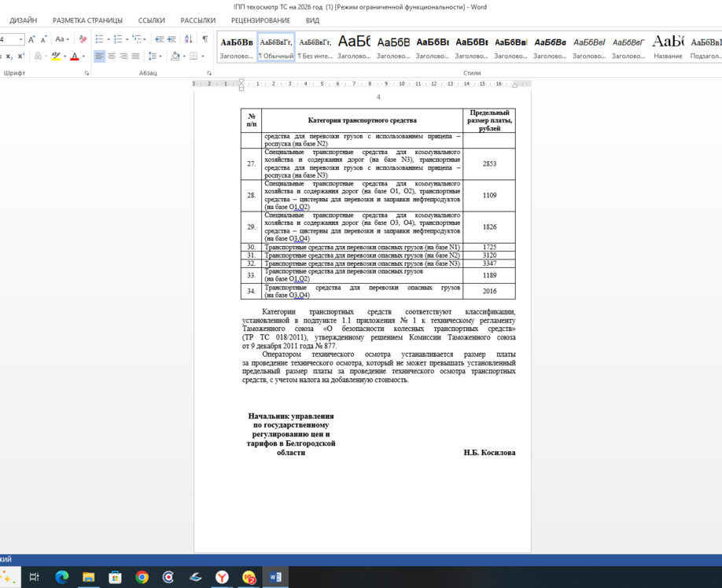Justify the paragraph text

135,57
